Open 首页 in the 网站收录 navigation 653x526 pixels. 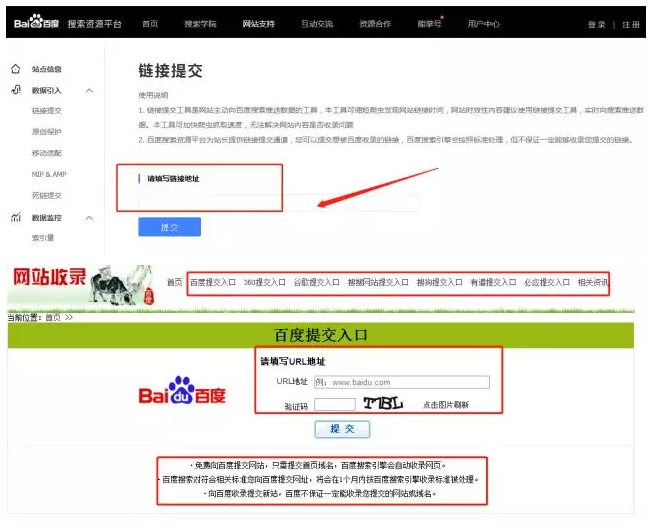(174, 282)
